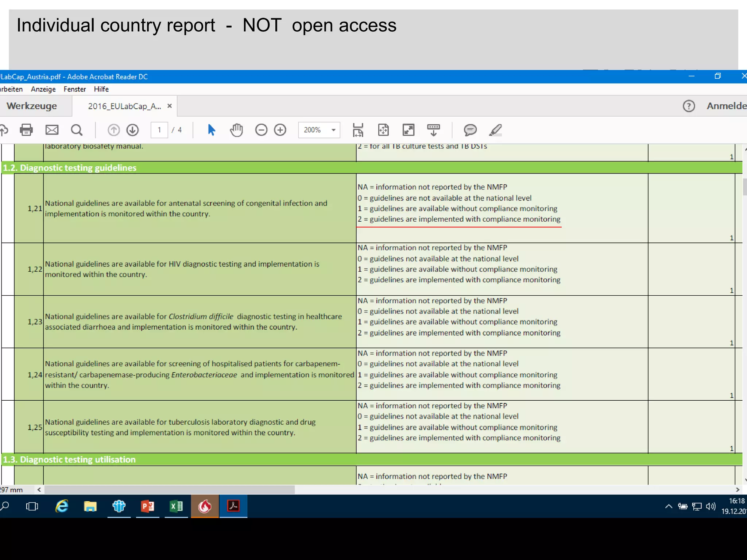747x560 pixels.
Task: Click the page number input field
Action: pos(159,130)
